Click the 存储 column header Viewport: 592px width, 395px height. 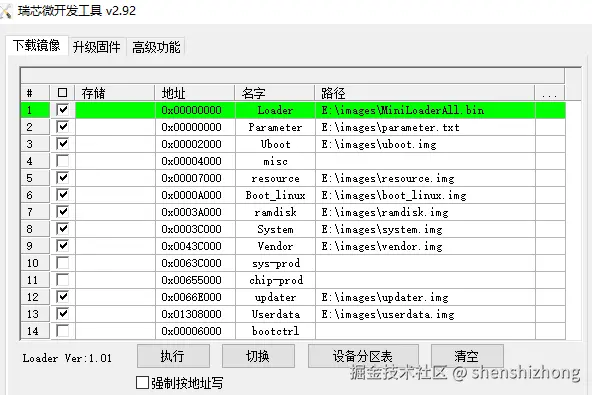tap(115, 93)
